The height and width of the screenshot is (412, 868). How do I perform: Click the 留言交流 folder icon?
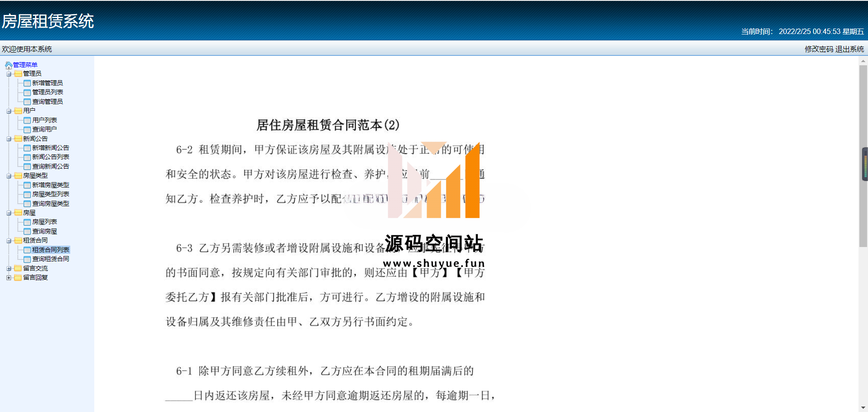(x=18, y=268)
